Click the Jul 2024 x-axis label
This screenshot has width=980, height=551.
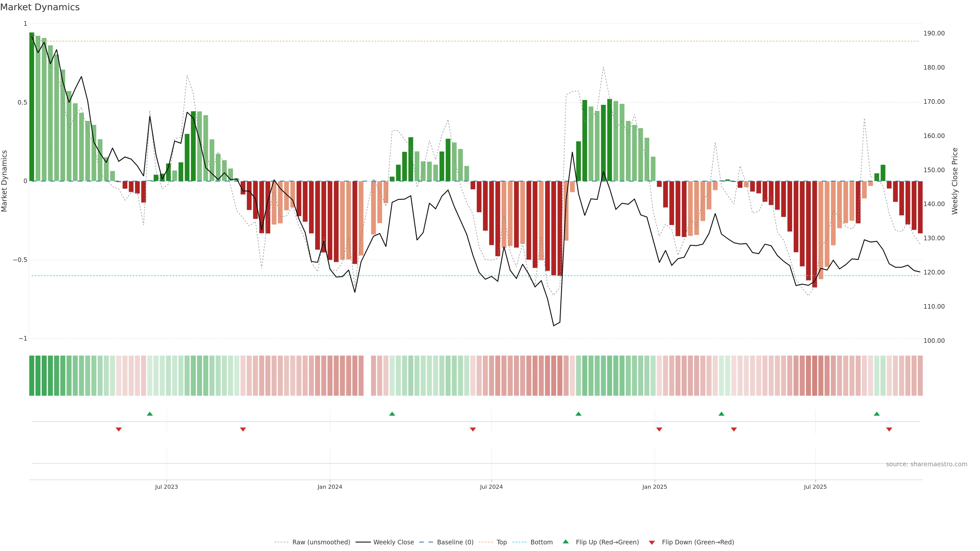point(491,487)
